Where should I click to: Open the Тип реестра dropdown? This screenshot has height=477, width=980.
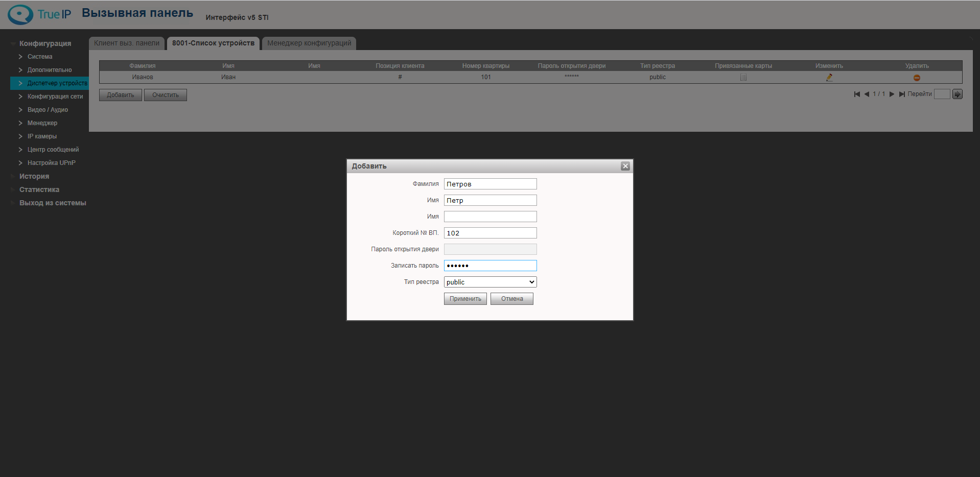click(490, 282)
